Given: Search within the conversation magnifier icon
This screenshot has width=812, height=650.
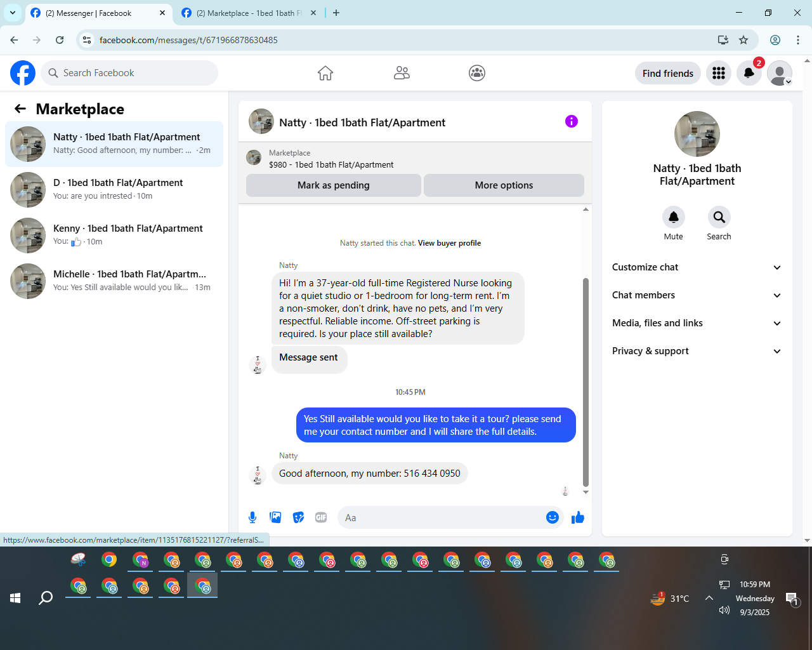Looking at the screenshot, I should (719, 217).
